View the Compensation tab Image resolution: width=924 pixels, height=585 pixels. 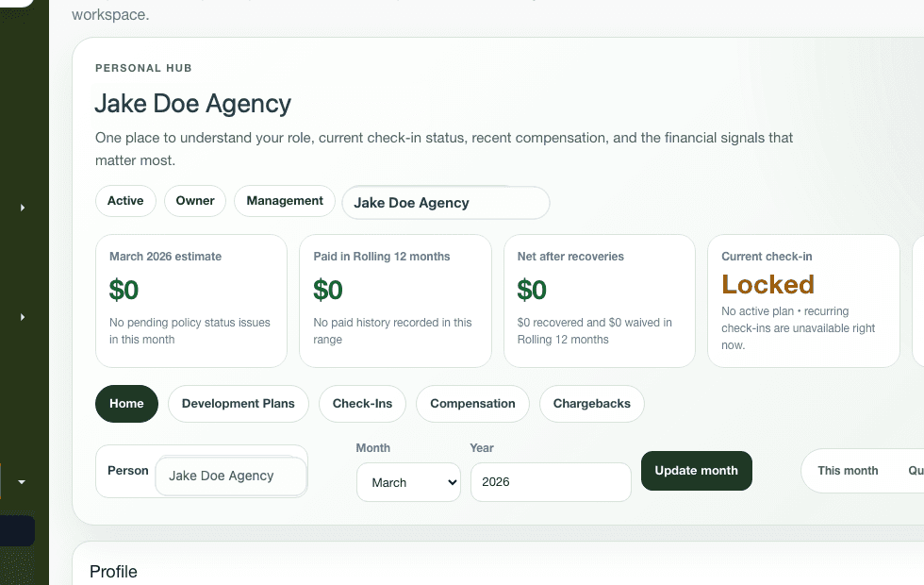tap(472, 403)
